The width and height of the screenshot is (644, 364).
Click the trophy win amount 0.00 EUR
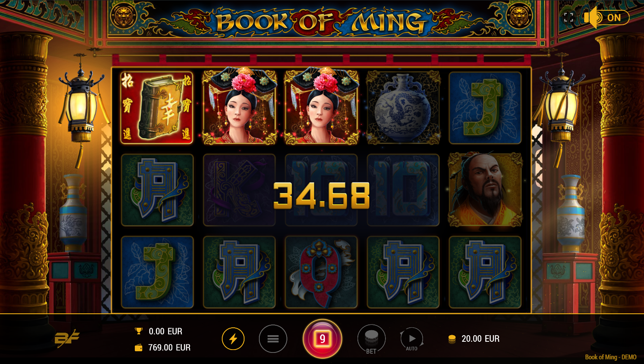pyautogui.click(x=165, y=331)
